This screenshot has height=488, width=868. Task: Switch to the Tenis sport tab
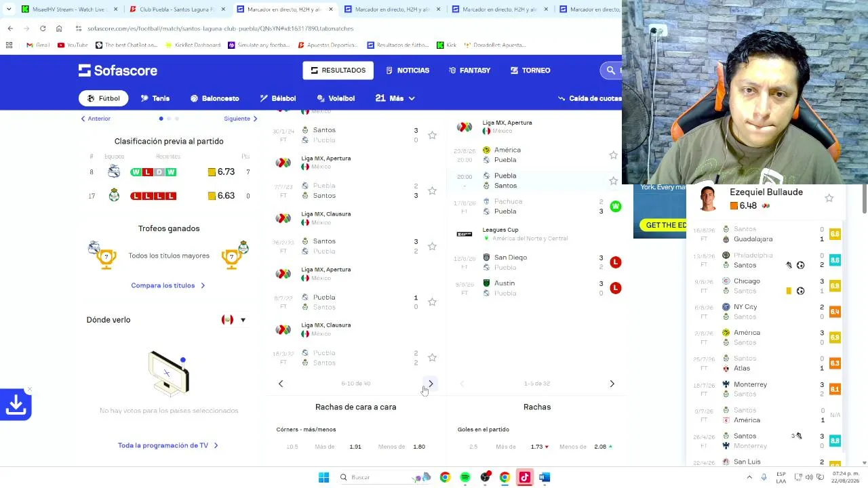(x=155, y=98)
